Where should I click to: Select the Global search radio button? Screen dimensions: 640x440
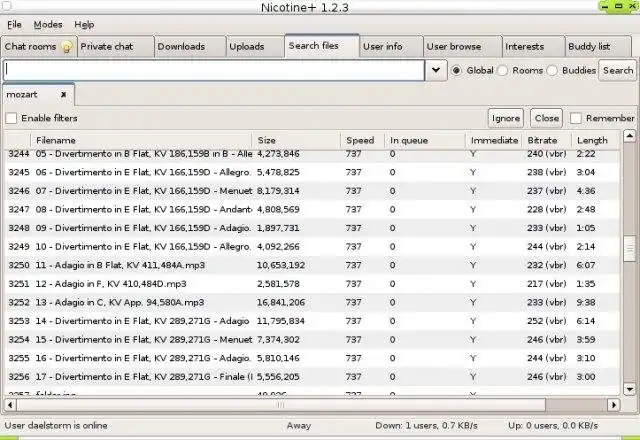tap(456, 71)
